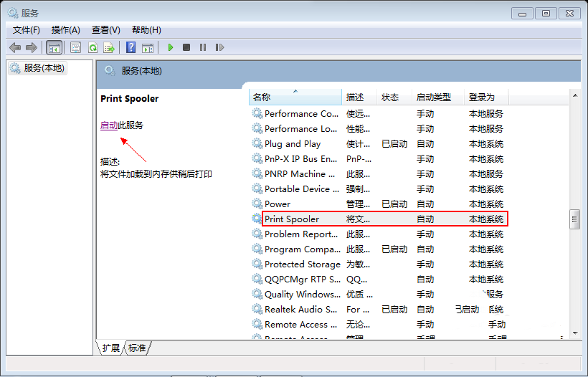The image size is (588, 377).
Task: Select the Quality Windows... service
Action: 303,294
